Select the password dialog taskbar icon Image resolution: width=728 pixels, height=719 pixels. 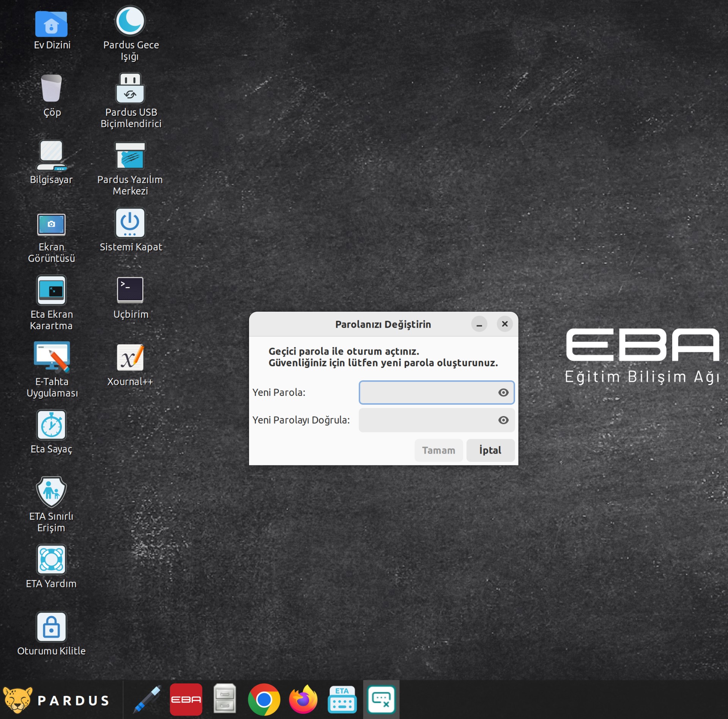pyautogui.click(x=381, y=699)
